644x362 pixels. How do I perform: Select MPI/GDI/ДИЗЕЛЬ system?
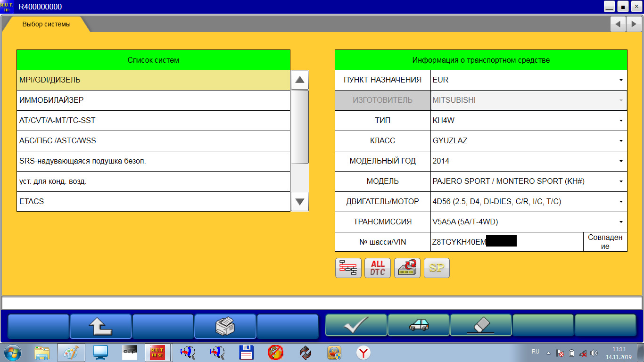153,80
